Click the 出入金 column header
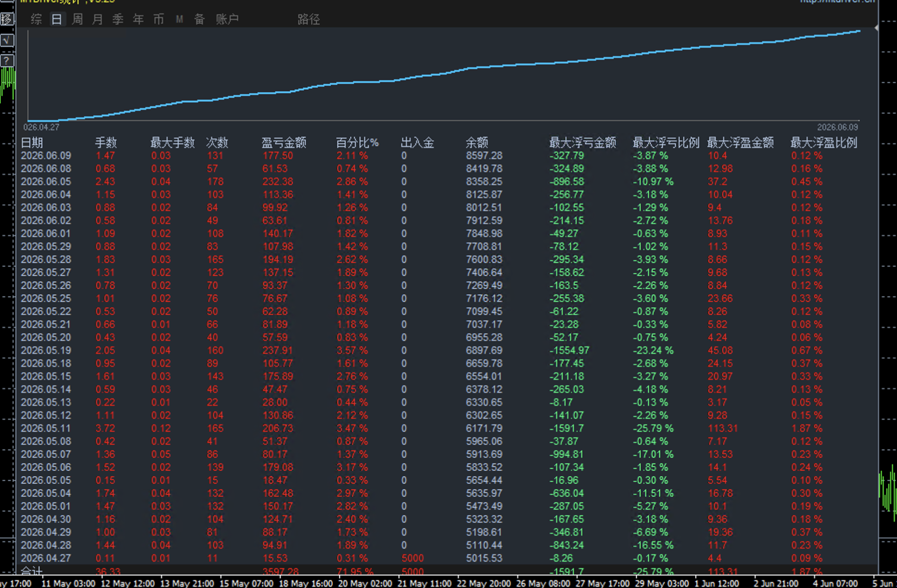The image size is (897, 588). tap(417, 143)
